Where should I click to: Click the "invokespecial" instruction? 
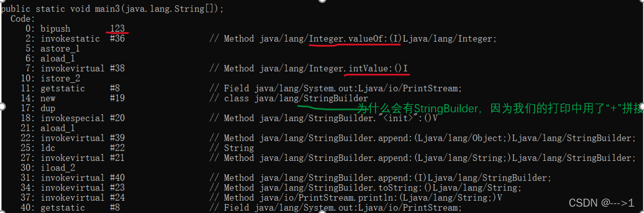tap(72, 119)
